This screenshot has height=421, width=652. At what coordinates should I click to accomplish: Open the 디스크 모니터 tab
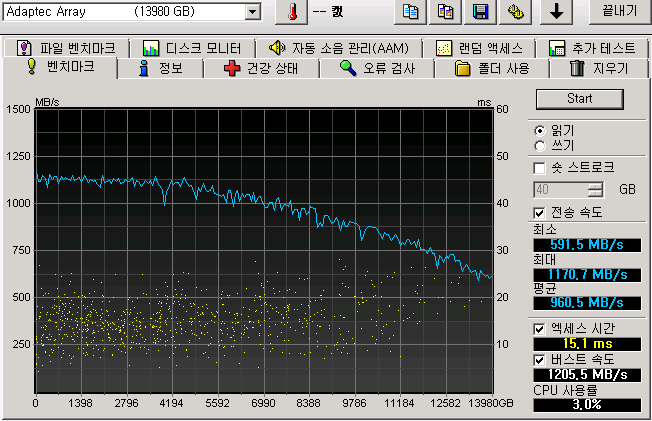pos(192,48)
